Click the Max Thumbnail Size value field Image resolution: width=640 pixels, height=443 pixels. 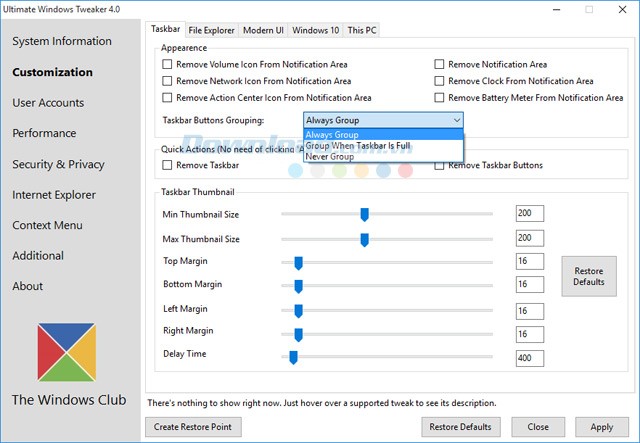(x=529, y=239)
